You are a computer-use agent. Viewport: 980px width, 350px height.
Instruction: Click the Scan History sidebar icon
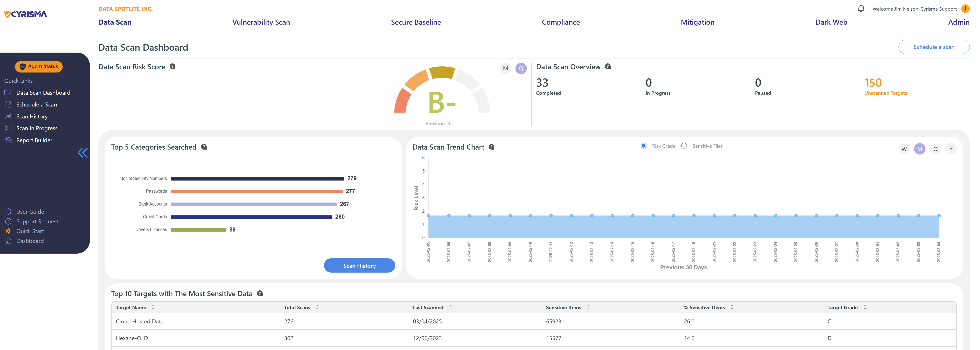8,116
